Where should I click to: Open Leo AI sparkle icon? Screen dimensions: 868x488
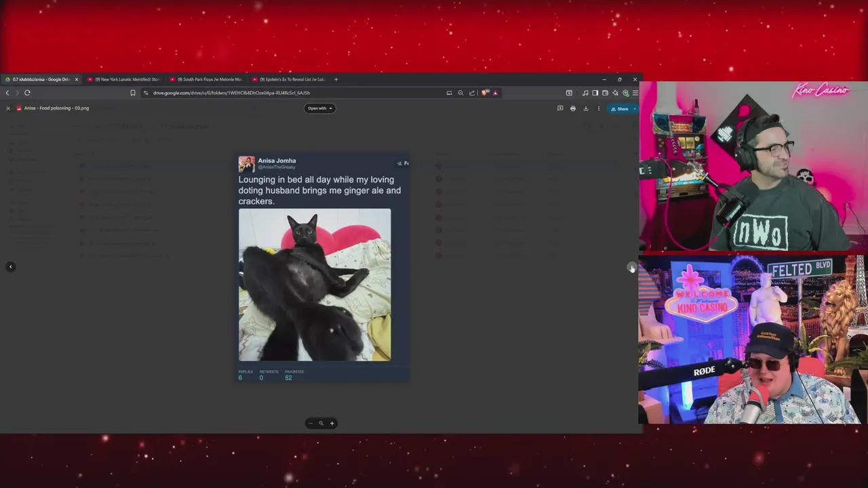pos(615,93)
